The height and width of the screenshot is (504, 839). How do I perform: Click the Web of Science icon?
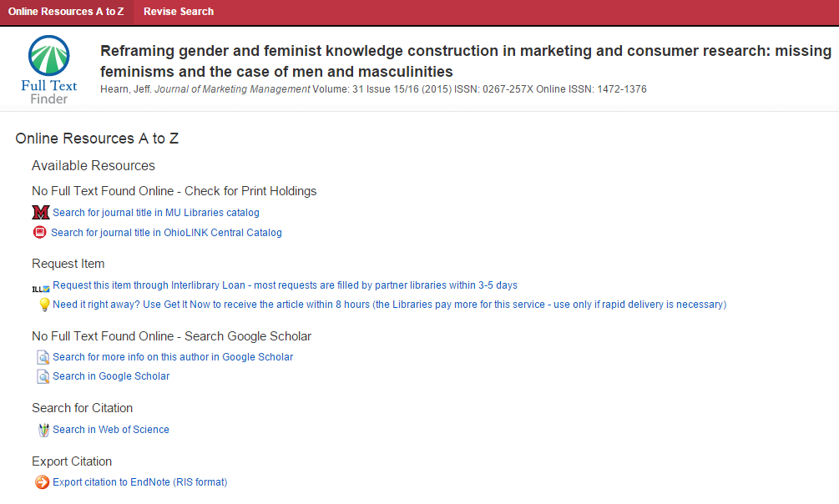coord(43,430)
